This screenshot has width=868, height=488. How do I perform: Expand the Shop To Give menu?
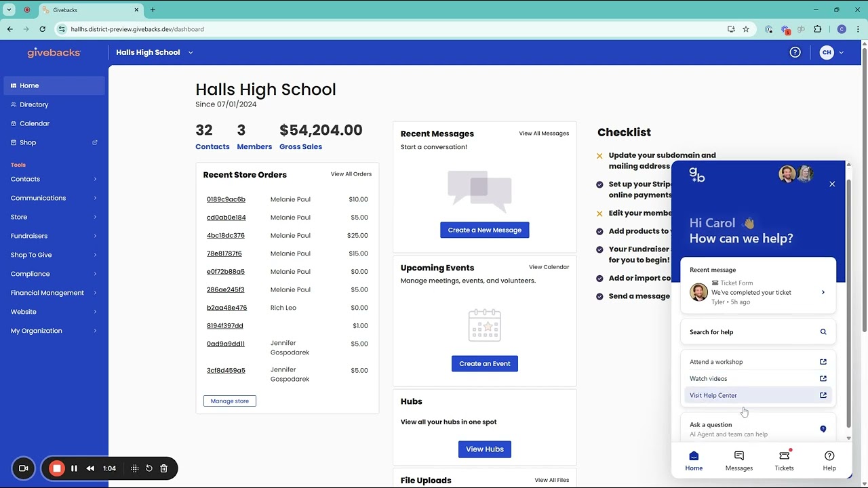pos(54,255)
